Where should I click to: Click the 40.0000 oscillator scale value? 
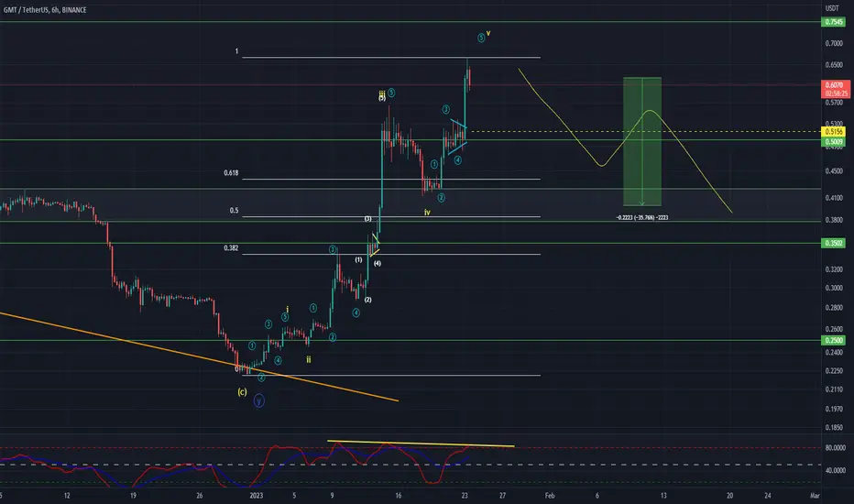[x=835, y=470]
